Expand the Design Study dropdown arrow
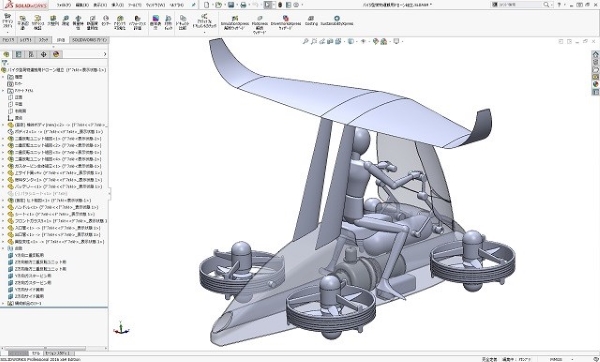The width and height of the screenshot is (600, 362). pyautogui.click(x=7, y=33)
